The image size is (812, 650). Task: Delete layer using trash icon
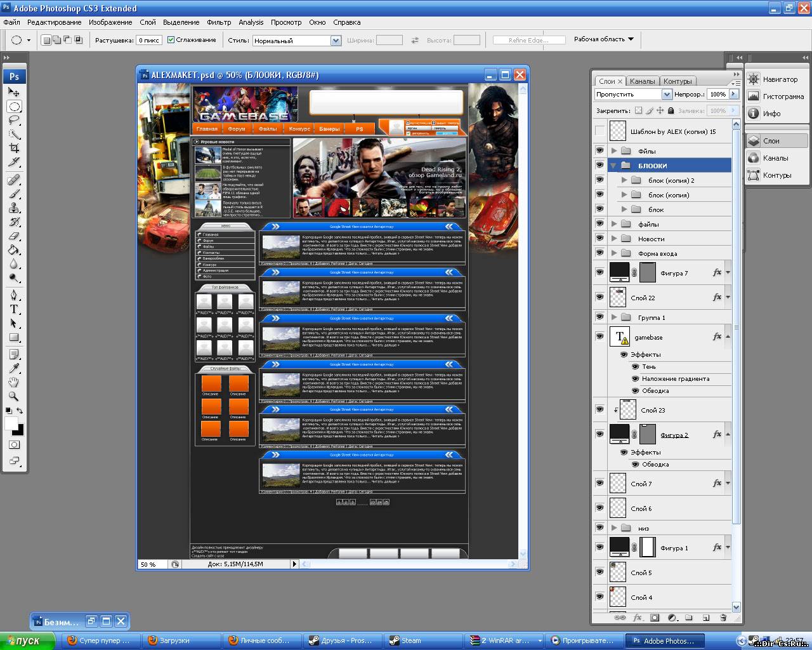click(723, 618)
